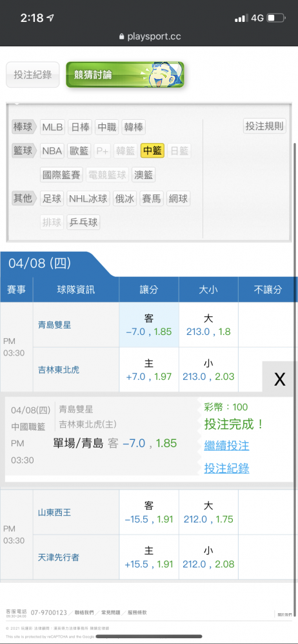Image resolution: width=298 pixels, height=644 pixels.
Task: Select the NBA league tag
Action: 52,151
